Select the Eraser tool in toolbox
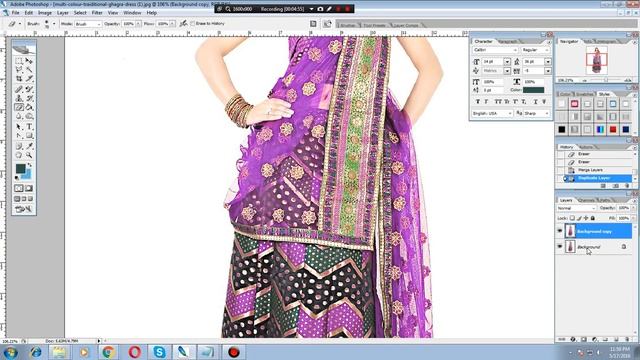Viewport: 640px width, 360px height. coord(19,107)
